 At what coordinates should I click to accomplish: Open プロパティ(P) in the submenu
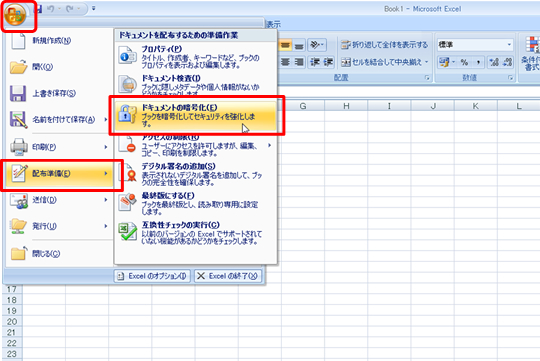point(196,56)
